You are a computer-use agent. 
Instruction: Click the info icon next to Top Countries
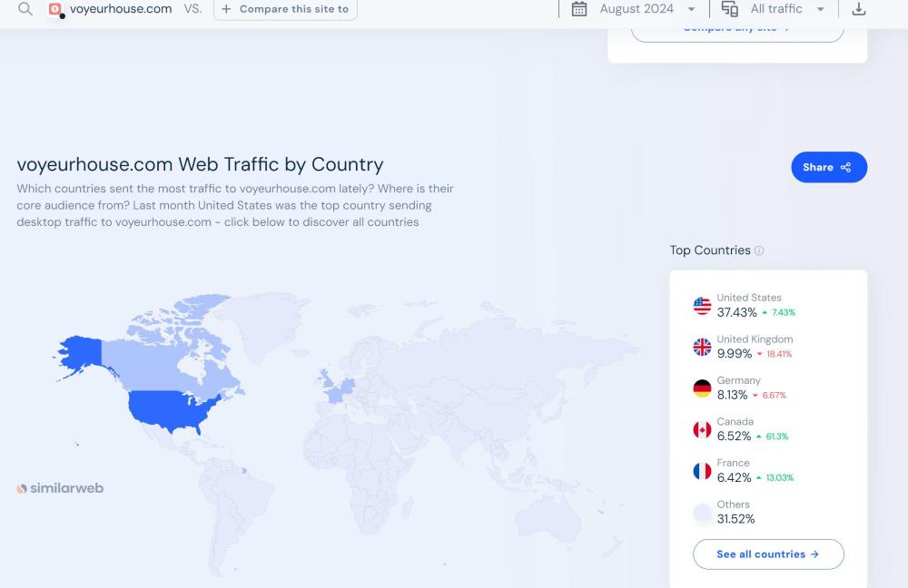click(759, 250)
